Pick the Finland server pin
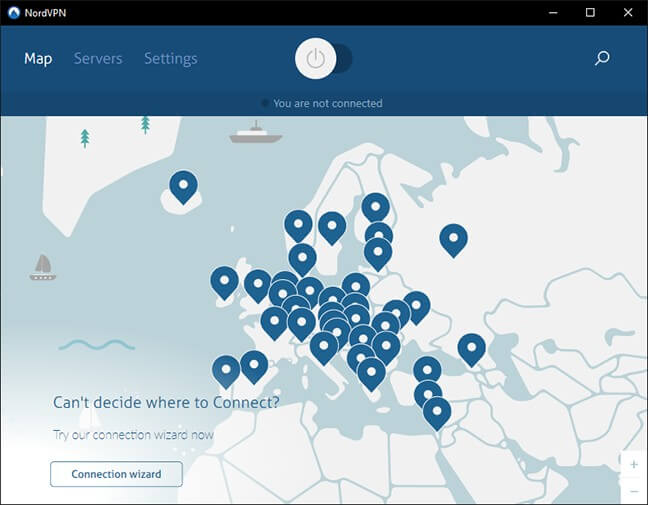The height and width of the screenshot is (505, 648). pyautogui.click(x=376, y=207)
